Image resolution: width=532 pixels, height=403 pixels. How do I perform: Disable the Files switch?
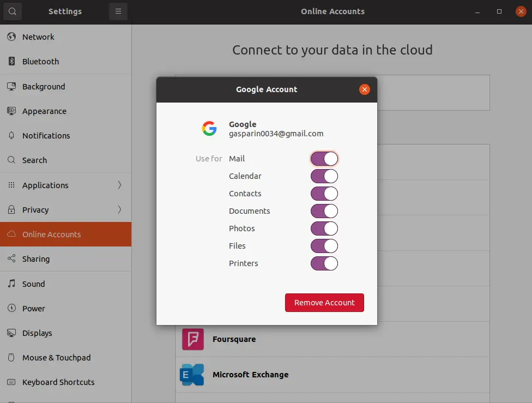[324, 246]
